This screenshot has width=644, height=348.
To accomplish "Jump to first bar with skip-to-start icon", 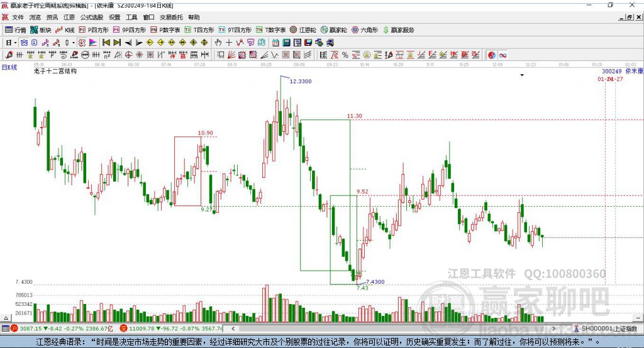I will pyautogui.click(x=106, y=43).
